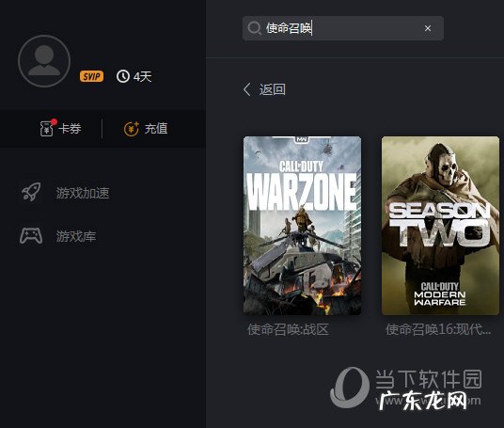Screen dimensions: 504x428
Task: Open the coupon ticket icon with red dot
Action: (48, 128)
